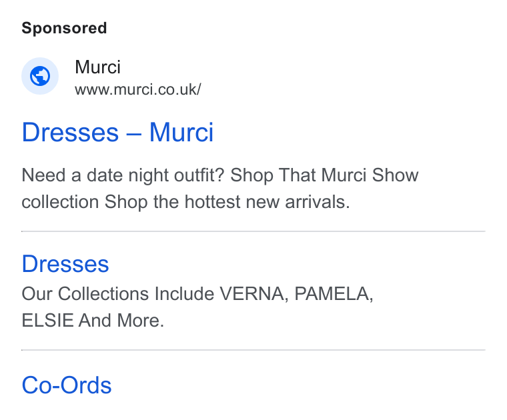
Task: Click 'Shop the hottest new arrivals' text
Action: [227, 202]
